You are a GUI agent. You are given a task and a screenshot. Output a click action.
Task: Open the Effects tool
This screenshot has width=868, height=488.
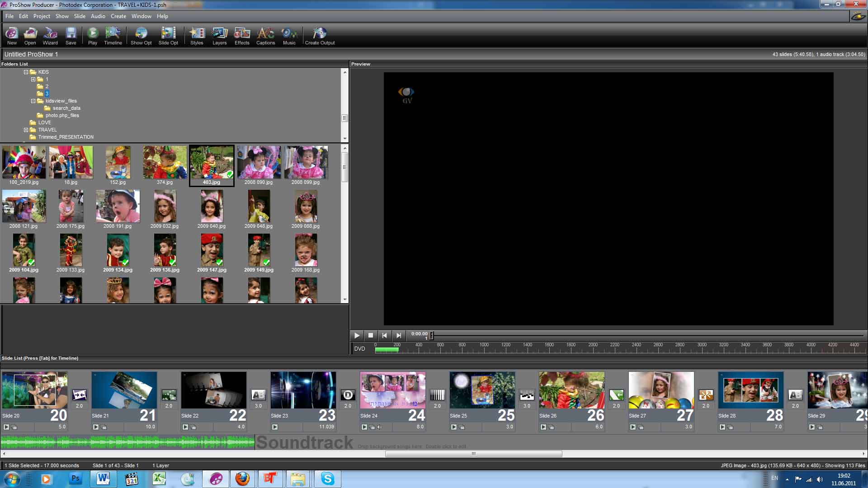click(x=242, y=36)
